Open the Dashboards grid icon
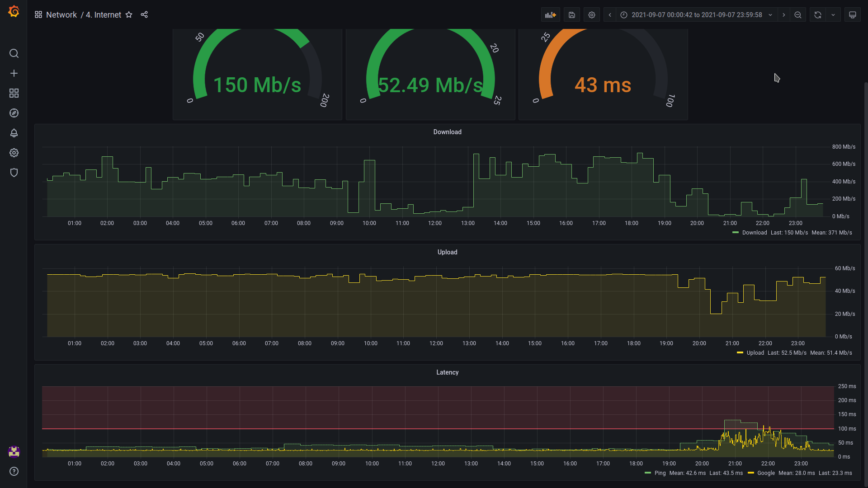Image resolution: width=868 pixels, height=488 pixels. tap(14, 93)
